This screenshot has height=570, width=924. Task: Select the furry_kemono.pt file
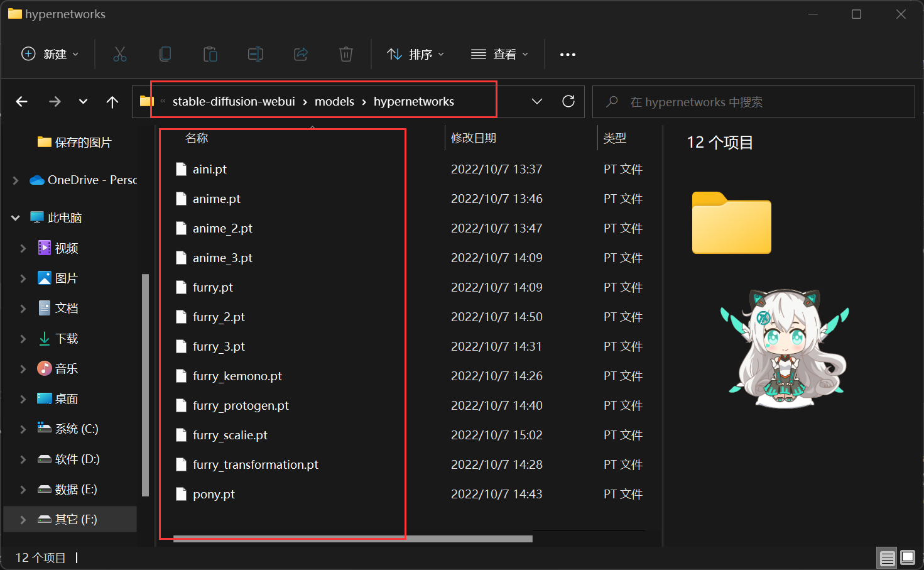pos(237,376)
